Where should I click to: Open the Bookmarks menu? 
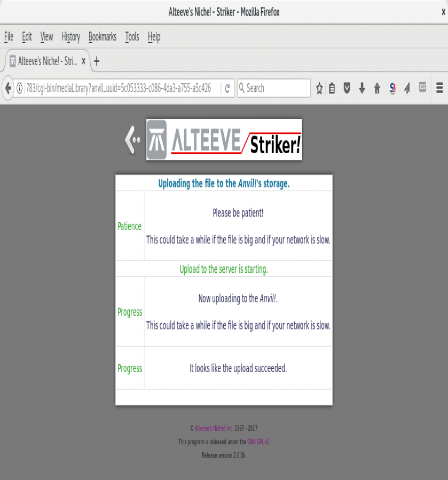[102, 37]
